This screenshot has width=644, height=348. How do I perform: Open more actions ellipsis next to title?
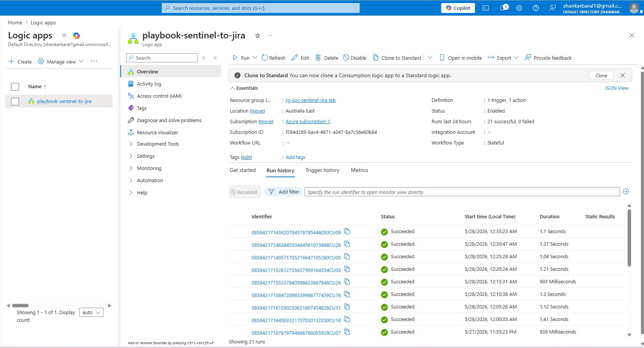click(270, 35)
